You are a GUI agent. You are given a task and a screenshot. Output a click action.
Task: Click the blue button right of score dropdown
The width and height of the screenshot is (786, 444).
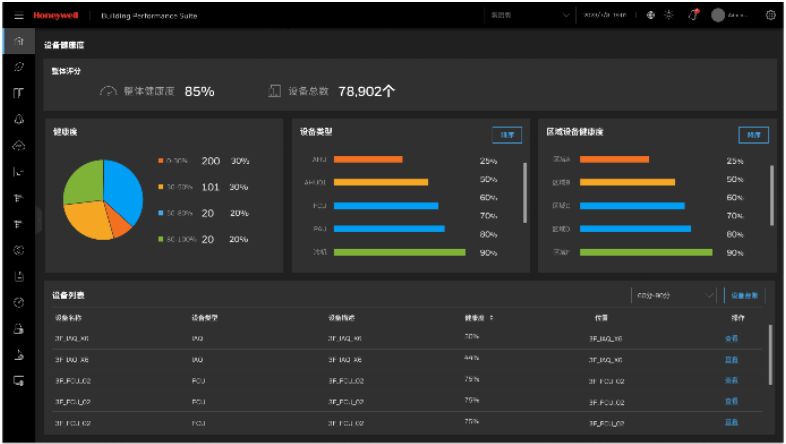[x=743, y=295]
